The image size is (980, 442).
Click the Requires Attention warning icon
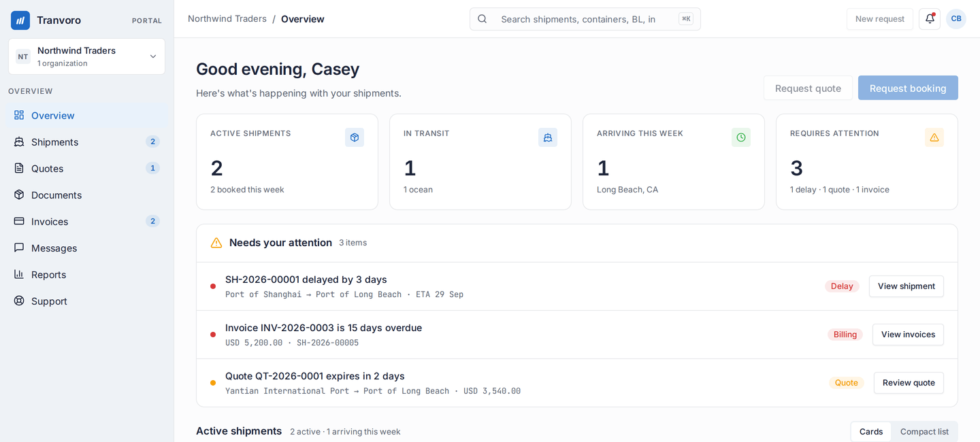pos(934,137)
